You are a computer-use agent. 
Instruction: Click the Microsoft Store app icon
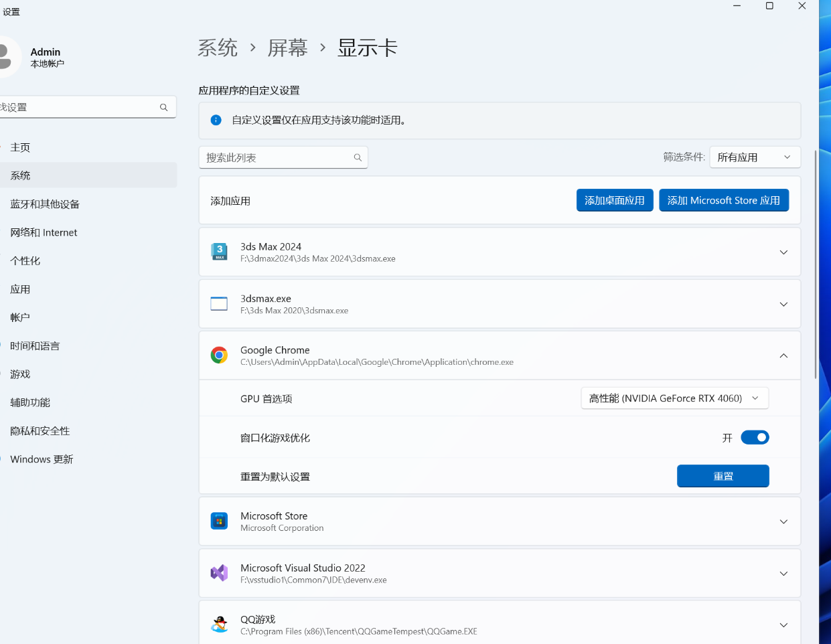pyautogui.click(x=219, y=521)
